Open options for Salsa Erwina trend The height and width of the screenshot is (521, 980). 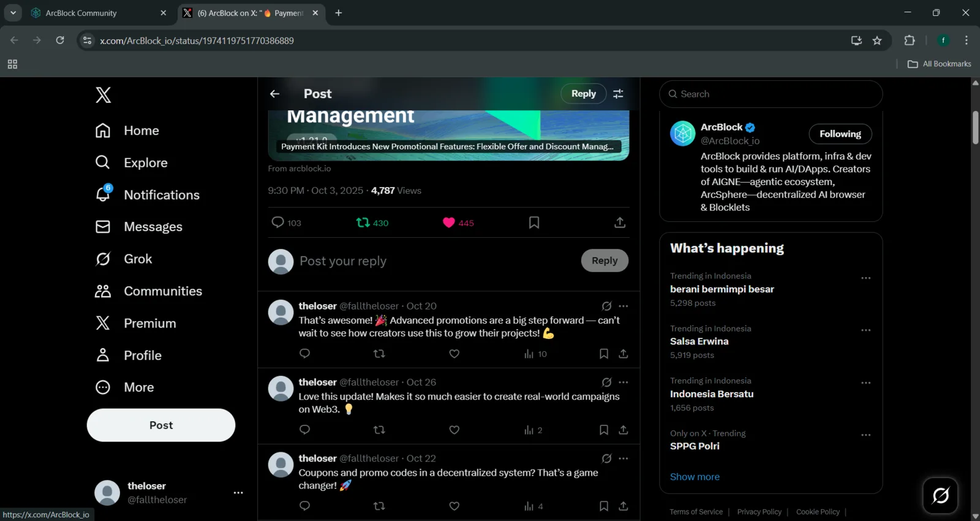click(x=866, y=330)
